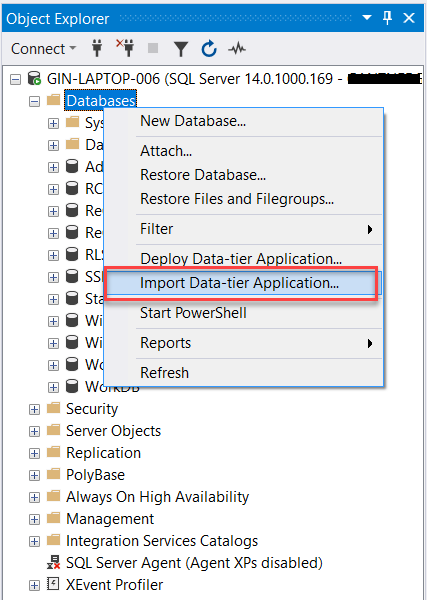Click the Connect Object Explorer plug icon
The height and width of the screenshot is (600, 427).
tap(97, 49)
